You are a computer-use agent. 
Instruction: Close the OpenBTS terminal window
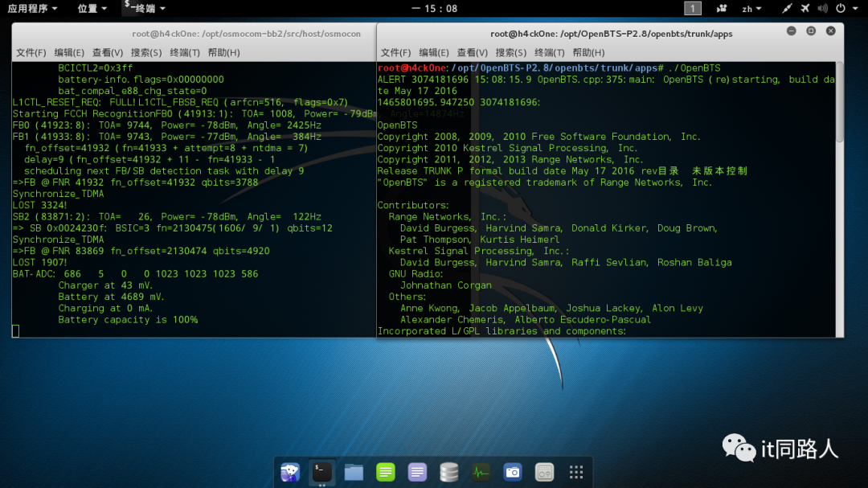831,31
